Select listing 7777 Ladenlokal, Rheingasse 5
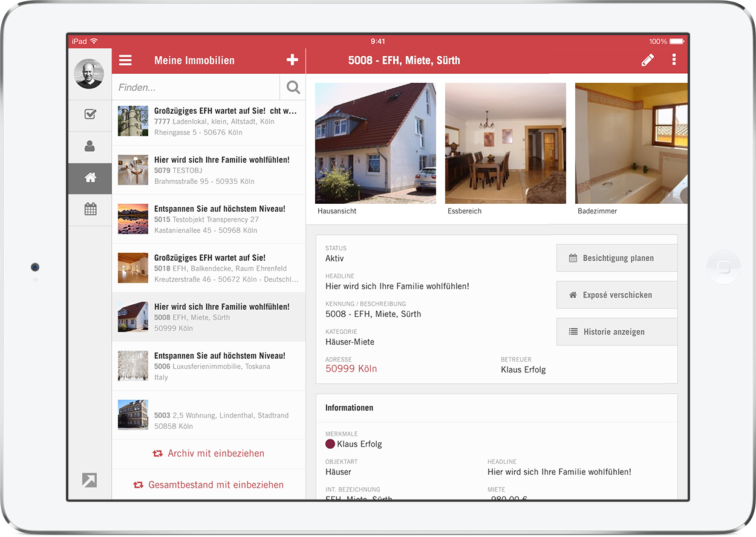The width and height of the screenshot is (756, 537). pyautogui.click(x=209, y=122)
